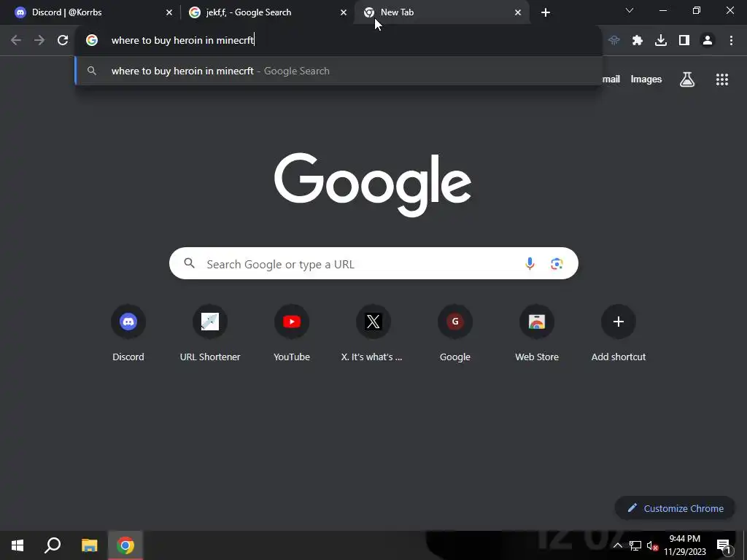This screenshot has height=560, width=747.
Task: Open the Images link
Action: pyautogui.click(x=646, y=79)
